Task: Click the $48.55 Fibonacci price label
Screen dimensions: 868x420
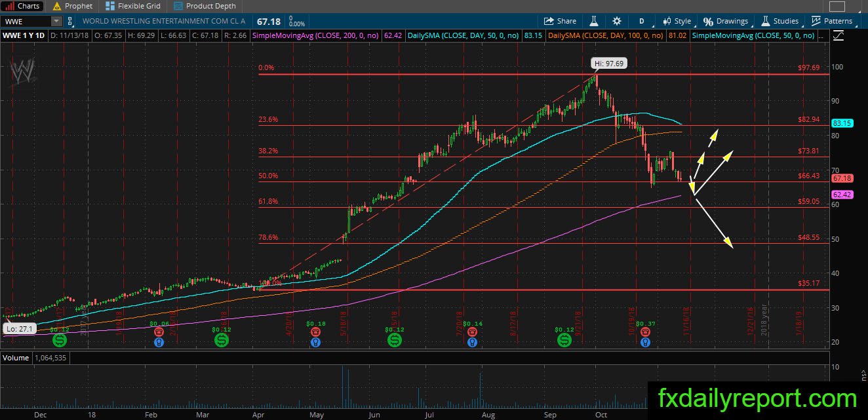Action: pos(809,237)
